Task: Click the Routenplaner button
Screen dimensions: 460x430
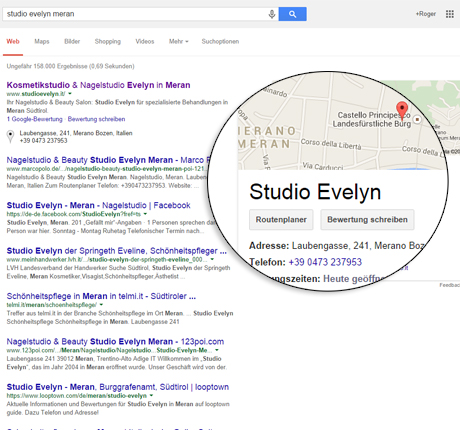Action: pyautogui.click(x=281, y=220)
